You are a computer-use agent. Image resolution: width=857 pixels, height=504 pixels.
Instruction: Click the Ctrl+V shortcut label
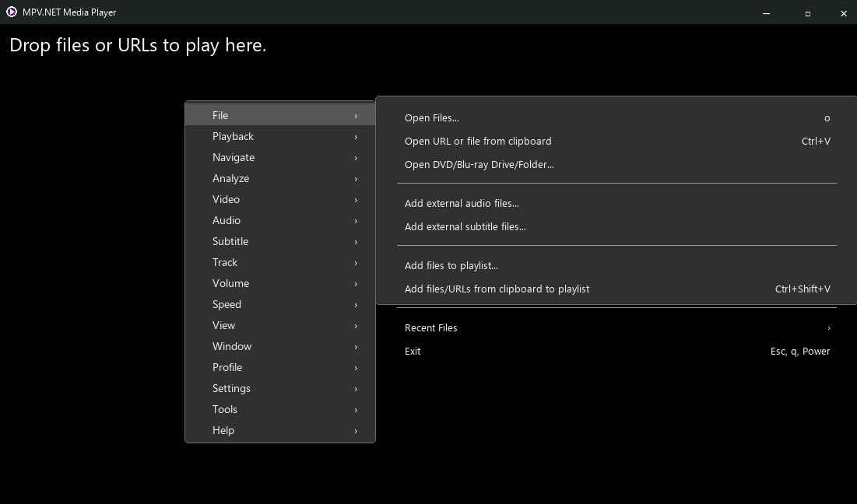(816, 142)
